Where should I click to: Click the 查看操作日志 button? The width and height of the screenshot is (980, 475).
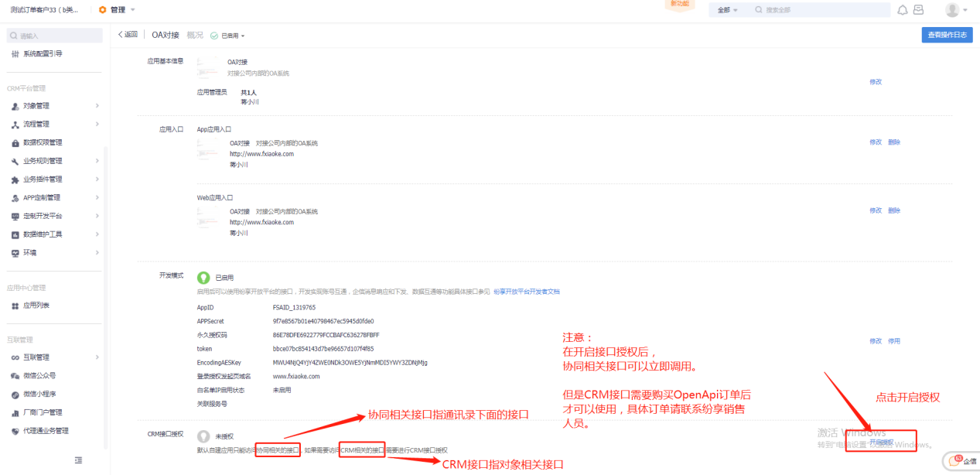947,35
